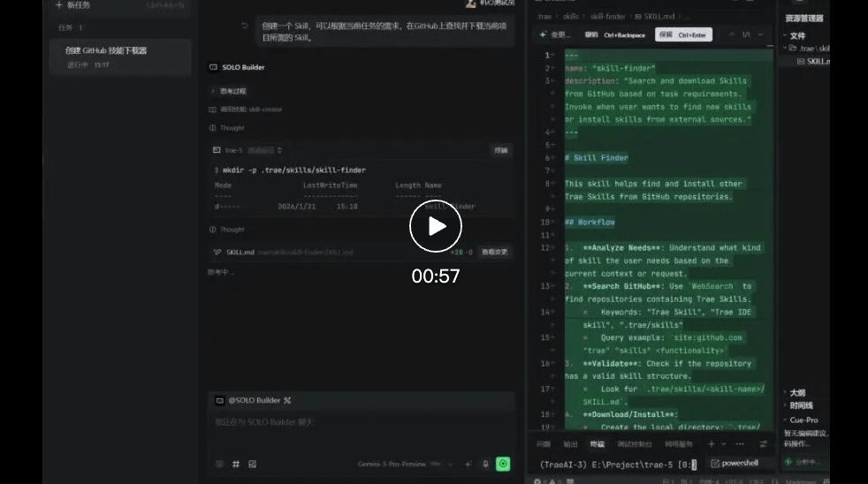Expand the Thought entry above SKILL.md

coord(227,229)
